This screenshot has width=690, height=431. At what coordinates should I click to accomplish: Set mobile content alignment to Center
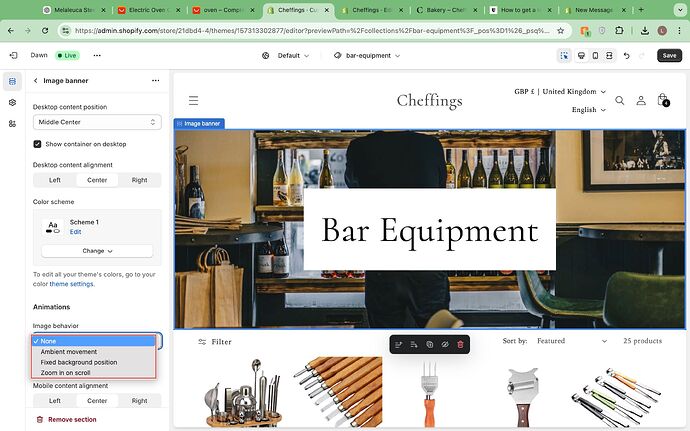coord(97,401)
